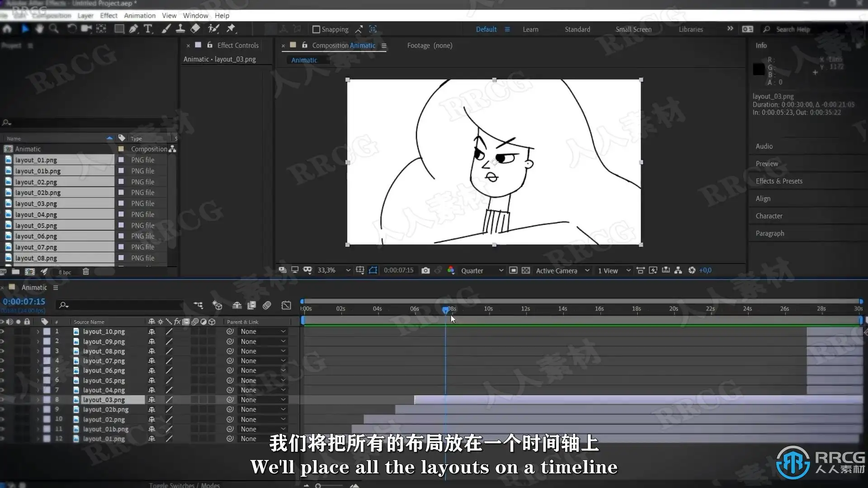Open the Animation menu
The height and width of the screenshot is (488, 868).
coord(140,15)
